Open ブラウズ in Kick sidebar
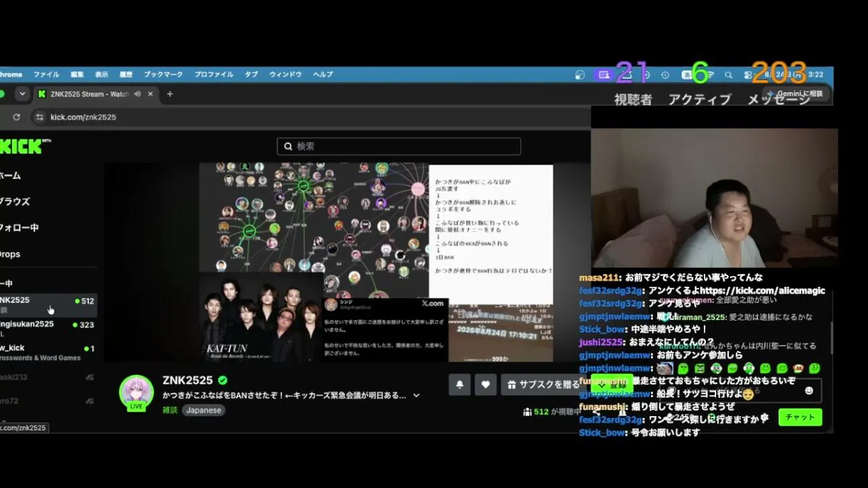The height and width of the screenshot is (488, 868). click(x=14, y=202)
